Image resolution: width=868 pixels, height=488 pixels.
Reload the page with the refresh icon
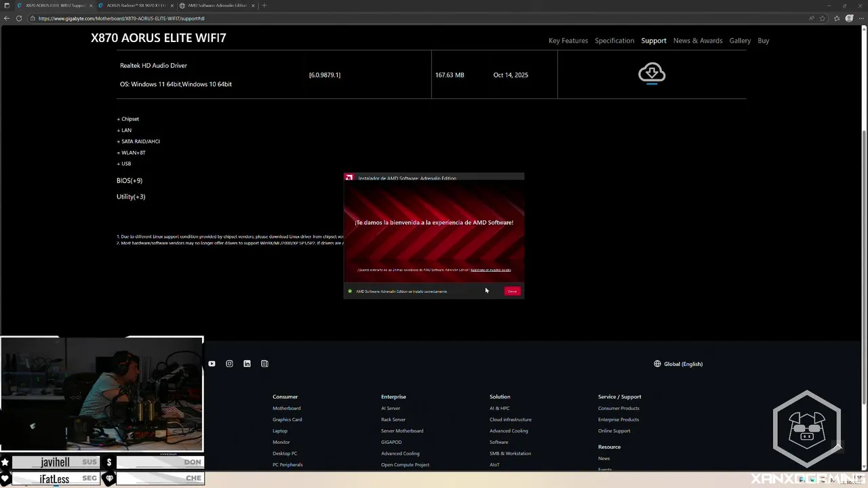(x=19, y=18)
